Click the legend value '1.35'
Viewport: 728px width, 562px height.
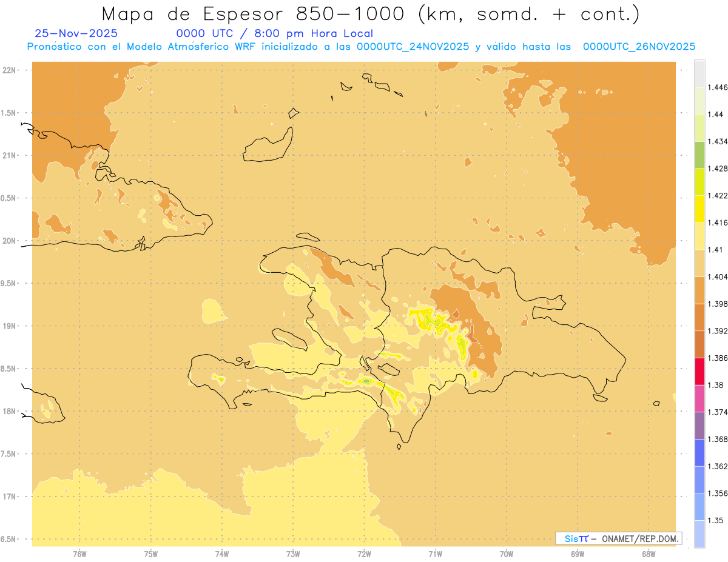716,520
